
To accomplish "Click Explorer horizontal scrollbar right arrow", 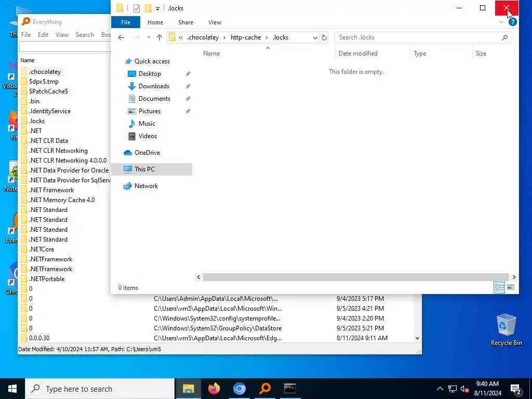I will point(514,277).
